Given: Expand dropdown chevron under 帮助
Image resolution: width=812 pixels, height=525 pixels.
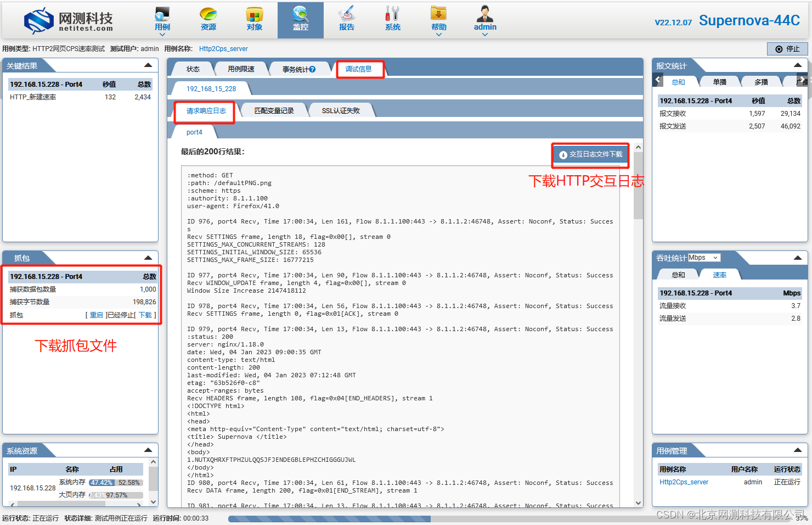Looking at the screenshot, I should pos(439,35).
